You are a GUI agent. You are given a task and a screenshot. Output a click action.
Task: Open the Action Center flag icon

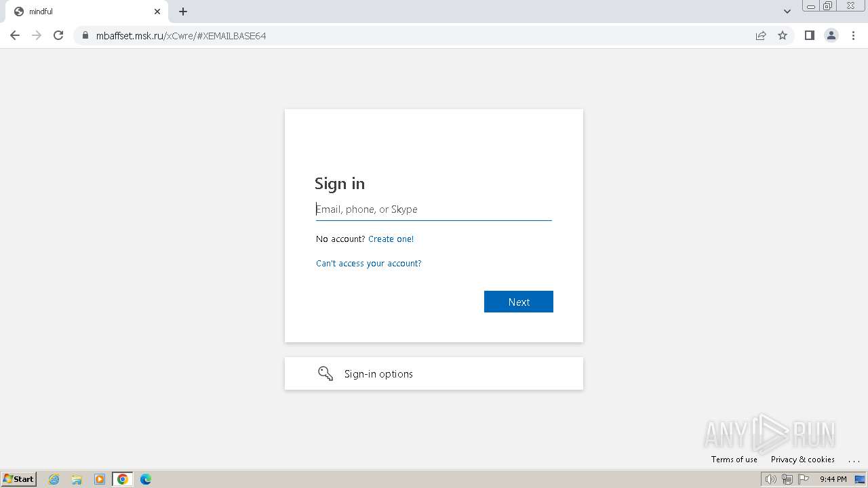(x=804, y=479)
